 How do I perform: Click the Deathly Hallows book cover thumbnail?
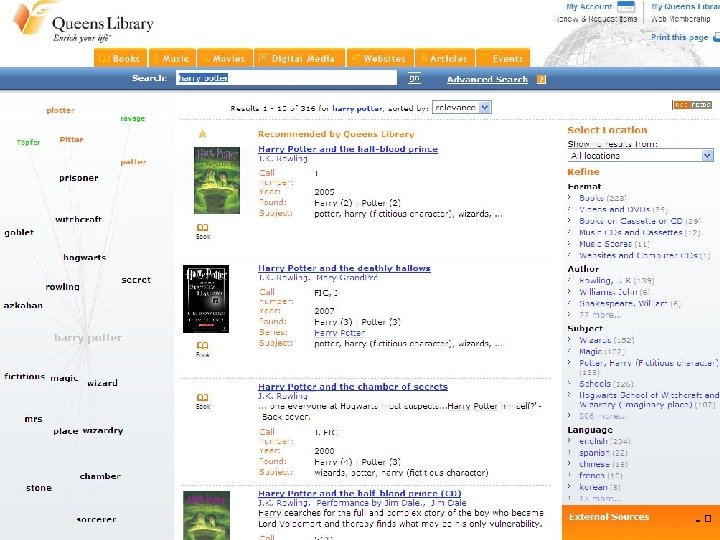point(206,299)
